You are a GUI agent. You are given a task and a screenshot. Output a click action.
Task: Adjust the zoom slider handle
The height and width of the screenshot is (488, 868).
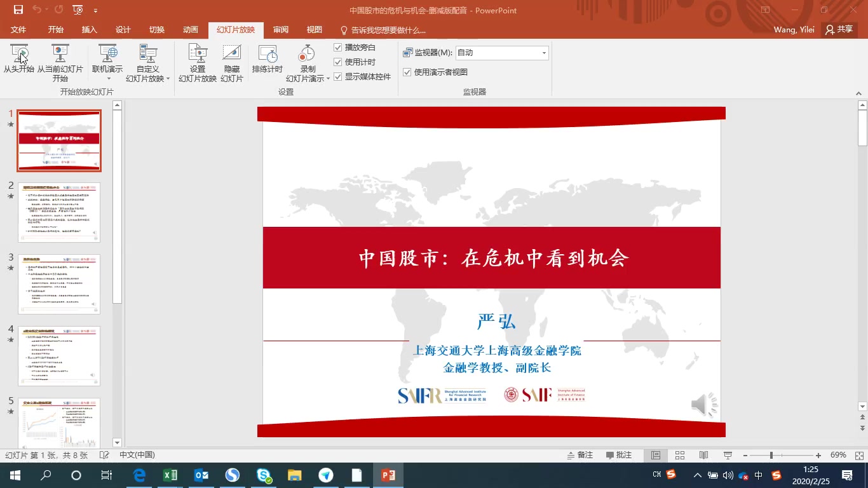click(x=771, y=455)
